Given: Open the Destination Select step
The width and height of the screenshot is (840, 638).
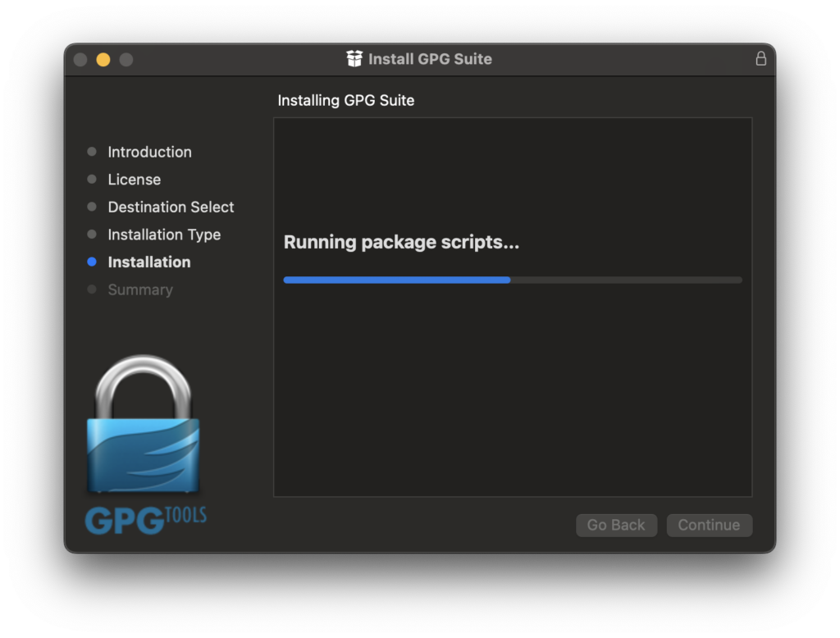Looking at the screenshot, I should (171, 207).
